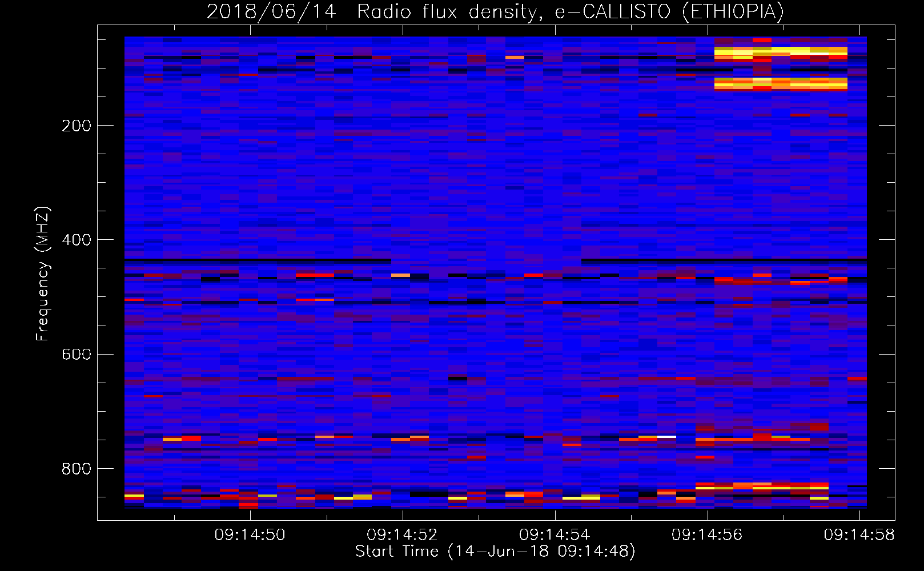Viewport: 924px width, 571px height.
Task: Click the 09:14:58 time tick label
Action: [x=859, y=534]
